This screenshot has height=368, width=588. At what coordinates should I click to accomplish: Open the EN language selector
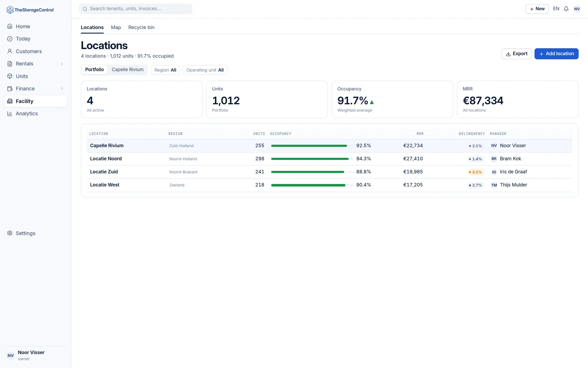tap(556, 9)
